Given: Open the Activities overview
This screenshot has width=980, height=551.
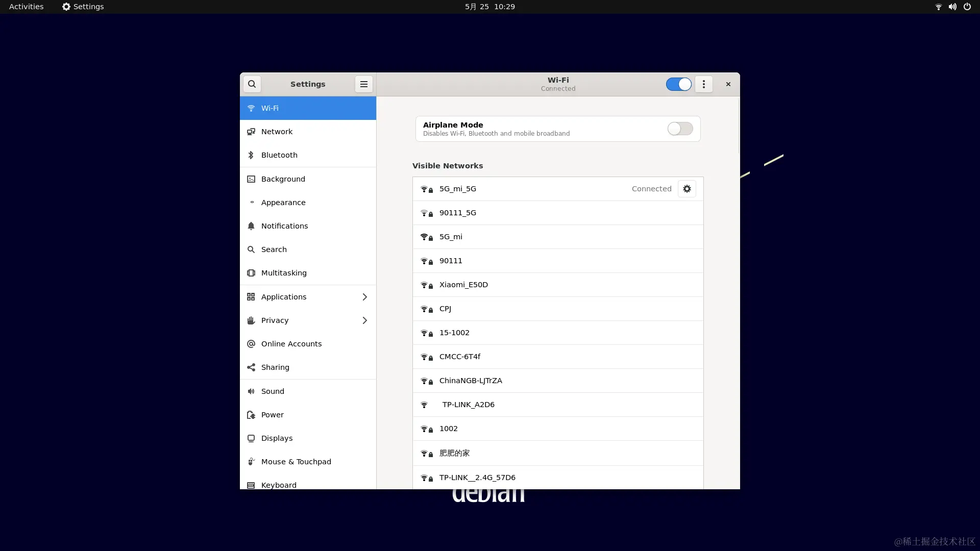Looking at the screenshot, I should [x=26, y=7].
